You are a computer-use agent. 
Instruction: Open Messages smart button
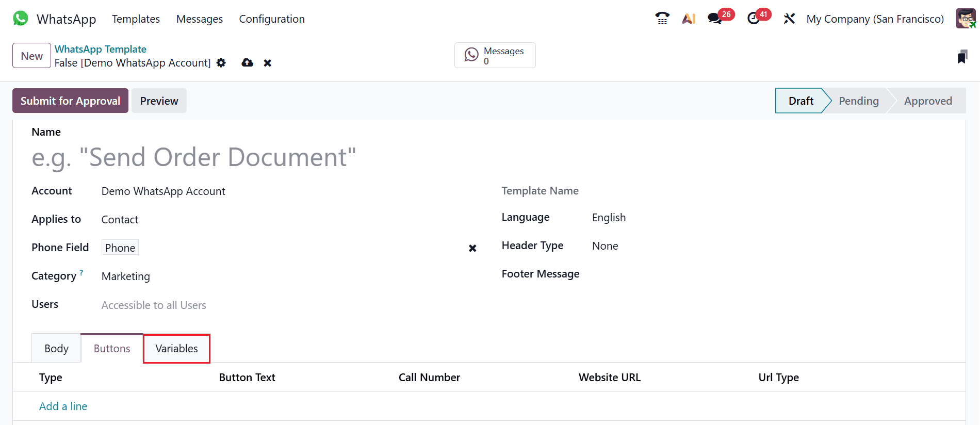pyautogui.click(x=495, y=55)
